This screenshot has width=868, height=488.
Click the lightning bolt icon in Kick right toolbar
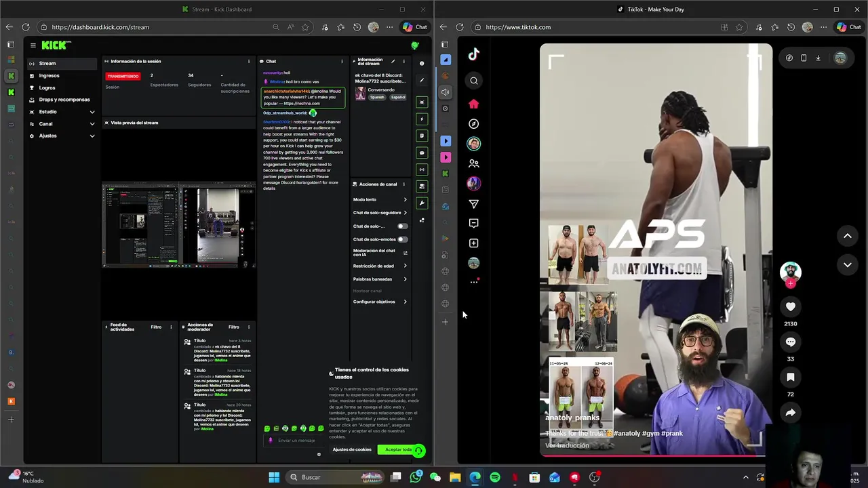click(422, 119)
